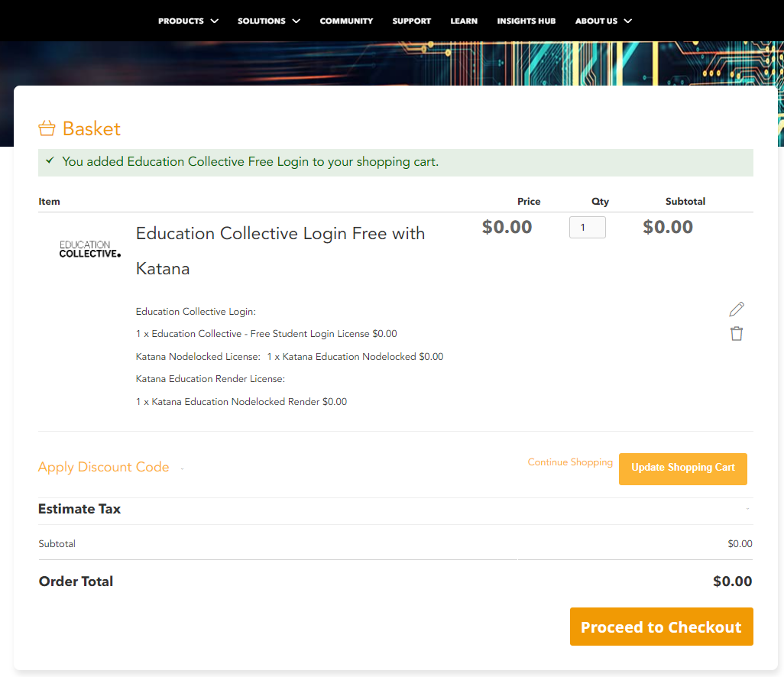Click the Subtotal row value $0.00 in summary
This screenshot has height=677, width=784.
point(740,543)
